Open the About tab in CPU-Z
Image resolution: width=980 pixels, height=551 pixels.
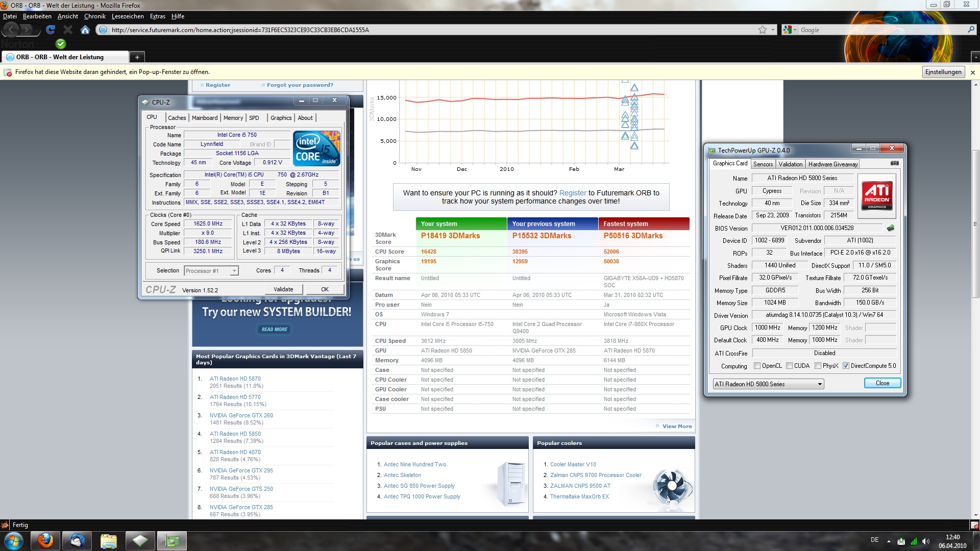pos(305,118)
